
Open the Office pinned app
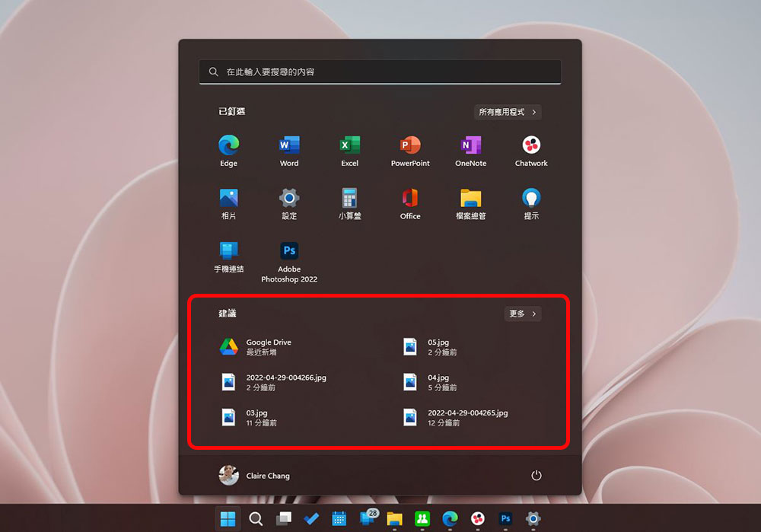point(410,204)
